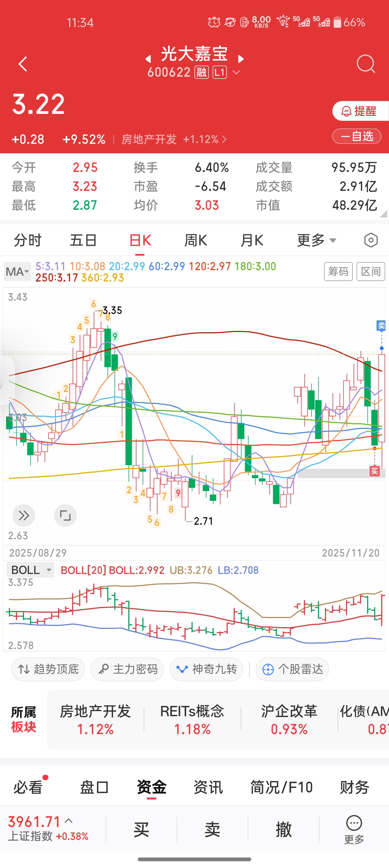The width and height of the screenshot is (389, 868).
Task: Switch to 资讯 tab
Action: (x=208, y=788)
